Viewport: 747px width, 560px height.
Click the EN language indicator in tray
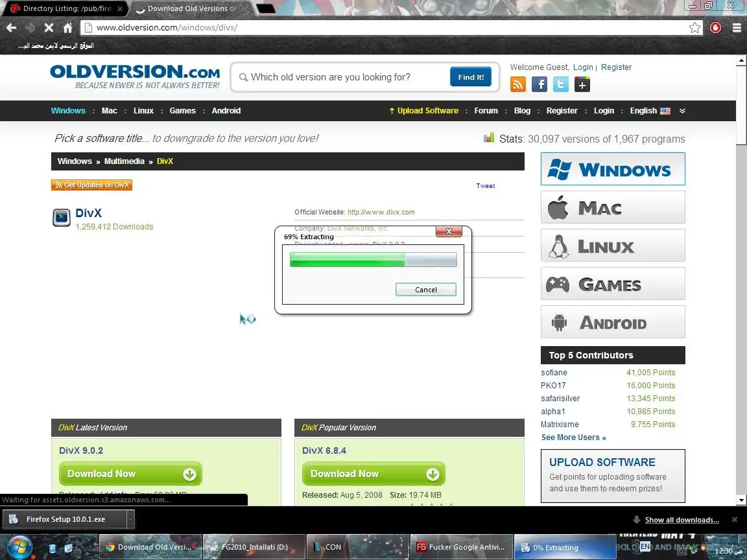point(645,546)
